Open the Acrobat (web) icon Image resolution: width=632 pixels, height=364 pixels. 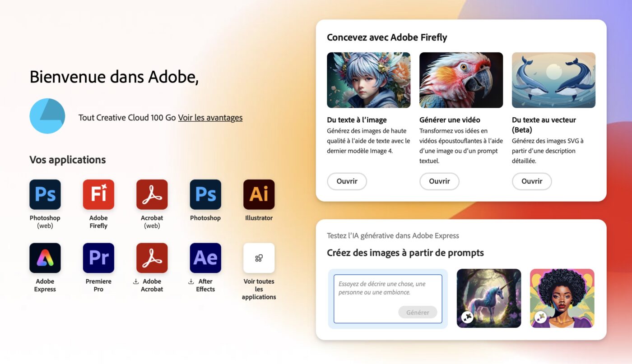pyautogui.click(x=152, y=194)
